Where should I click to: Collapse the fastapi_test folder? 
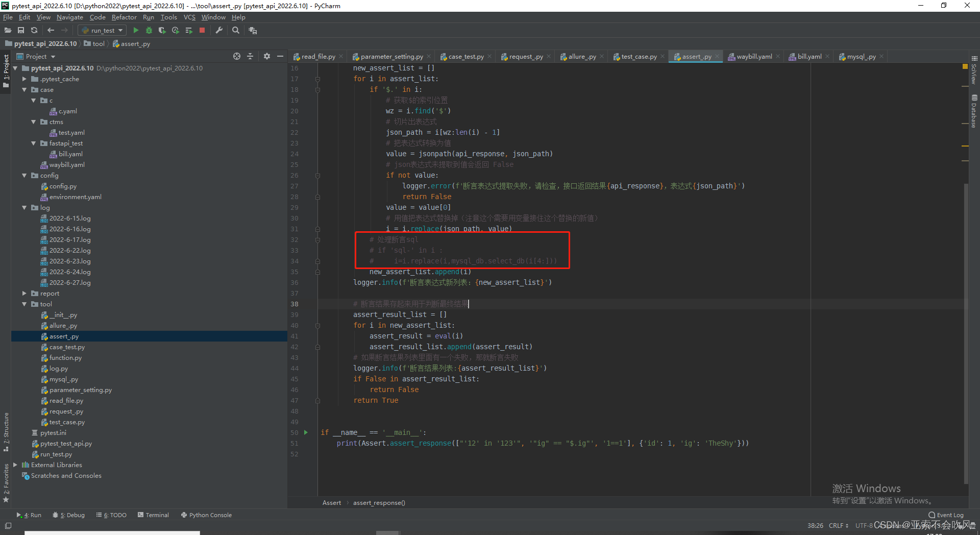point(33,143)
